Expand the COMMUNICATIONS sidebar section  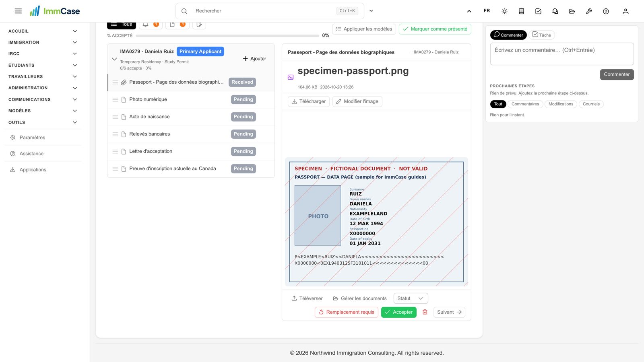tap(43, 99)
